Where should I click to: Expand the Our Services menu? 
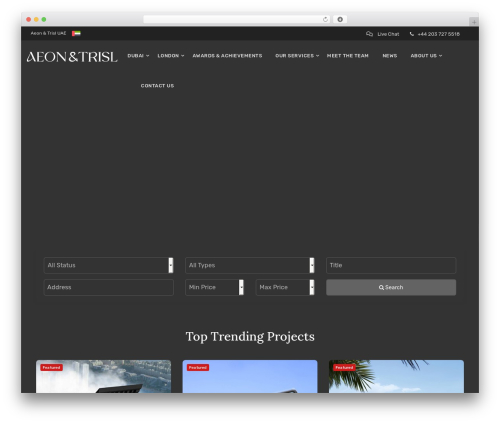(x=297, y=56)
